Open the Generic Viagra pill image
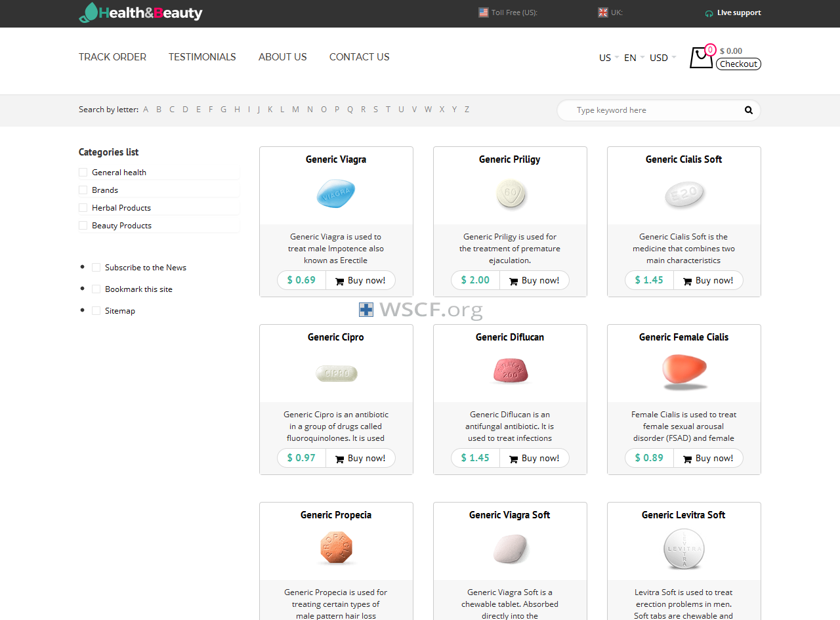The image size is (840, 620). (x=336, y=194)
